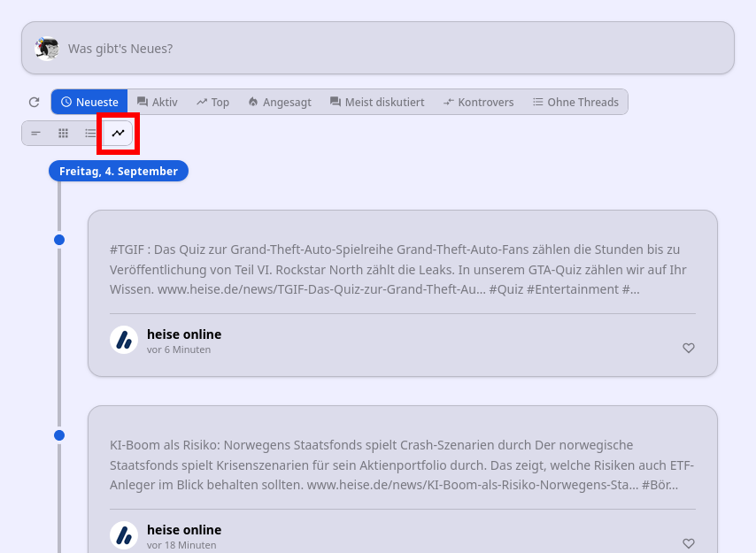This screenshot has height=553, width=756.
Task: Click heise online avatar on first post
Action: click(x=124, y=340)
